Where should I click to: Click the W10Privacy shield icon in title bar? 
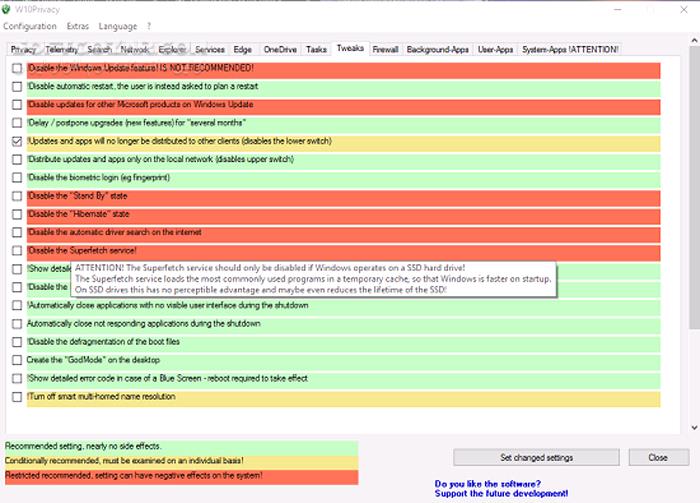6,9
